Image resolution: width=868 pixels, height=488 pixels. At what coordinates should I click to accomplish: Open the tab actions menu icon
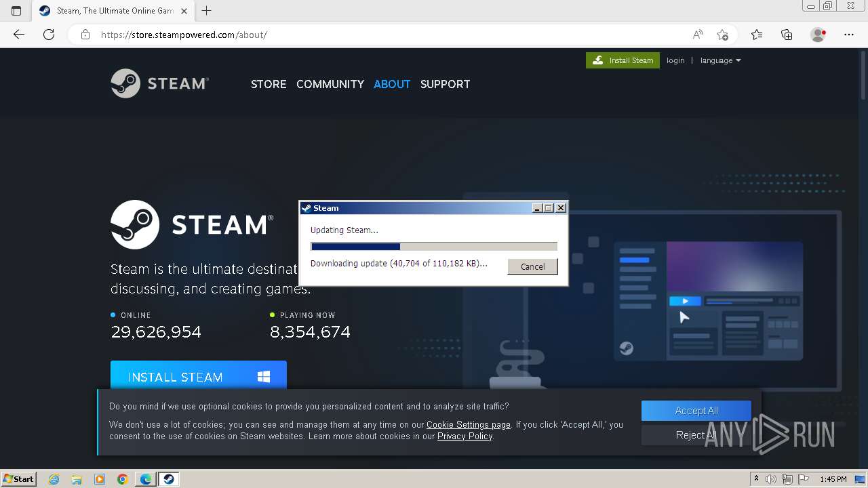coord(16,11)
